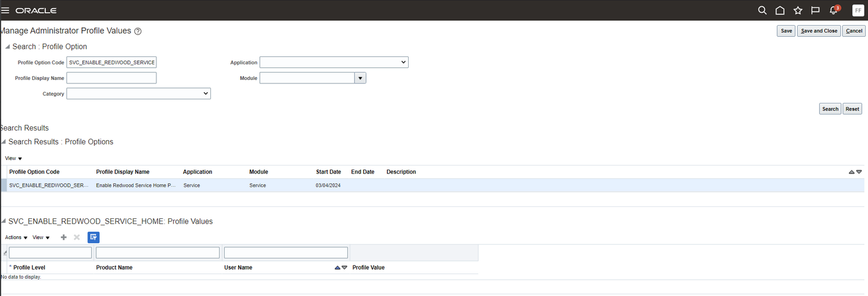This screenshot has height=296, width=868.
Task: Click Profile Value column header
Action: [368, 267]
